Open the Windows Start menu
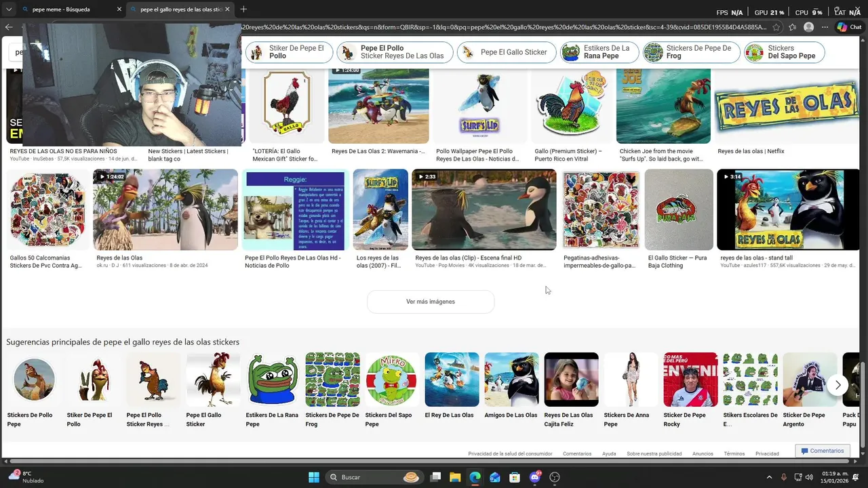Image resolution: width=868 pixels, height=488 pixels. coord(314,477)
